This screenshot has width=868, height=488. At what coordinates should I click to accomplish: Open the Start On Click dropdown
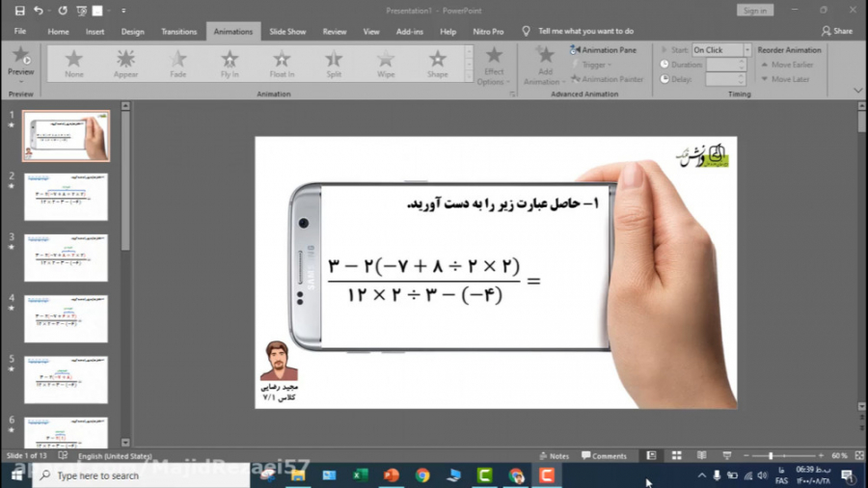[x=746, y=50]
